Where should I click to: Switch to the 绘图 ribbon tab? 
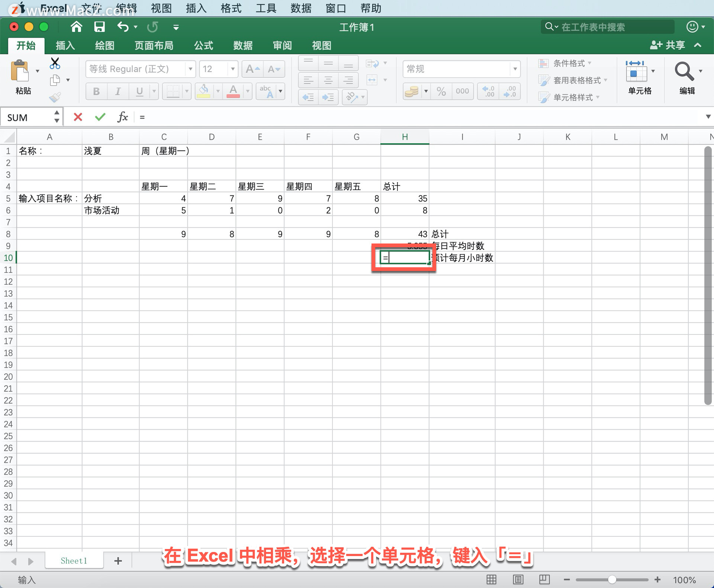tap(104, 45)
